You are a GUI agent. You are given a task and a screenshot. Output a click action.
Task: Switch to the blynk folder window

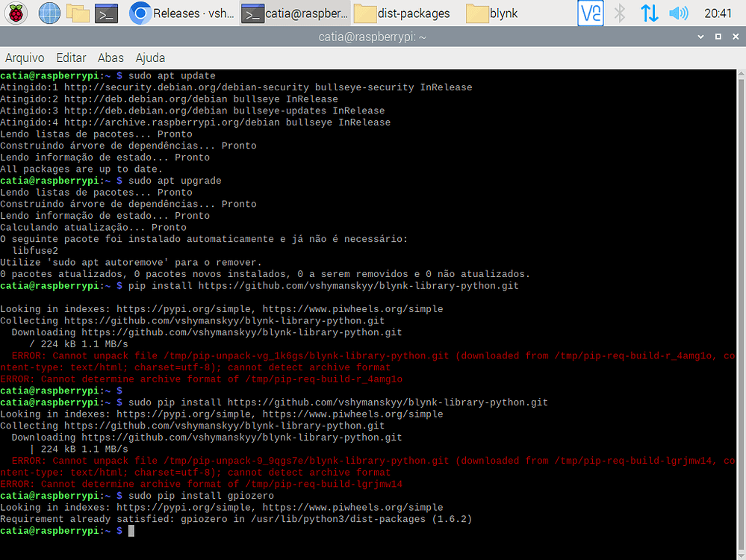494,13
